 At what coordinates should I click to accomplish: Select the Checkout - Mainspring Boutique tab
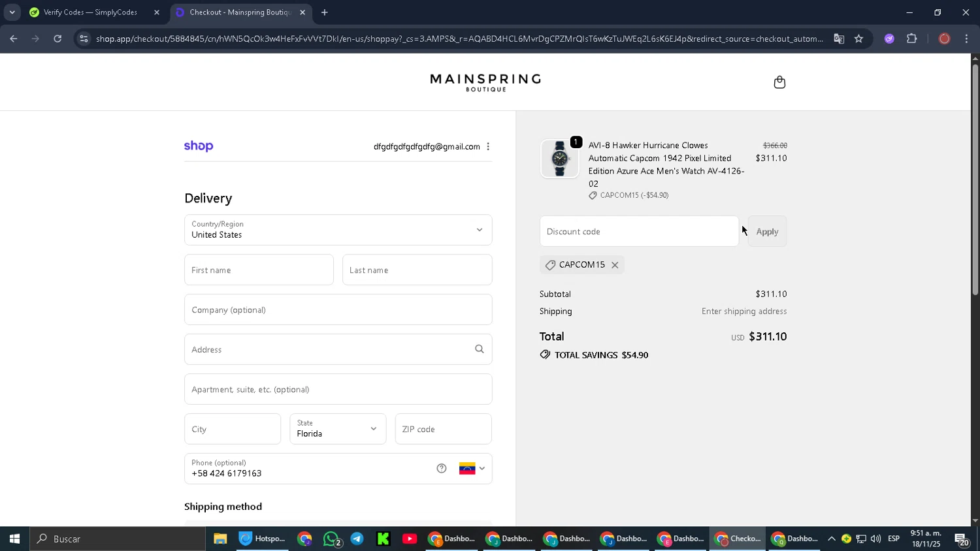coord(240,12)
